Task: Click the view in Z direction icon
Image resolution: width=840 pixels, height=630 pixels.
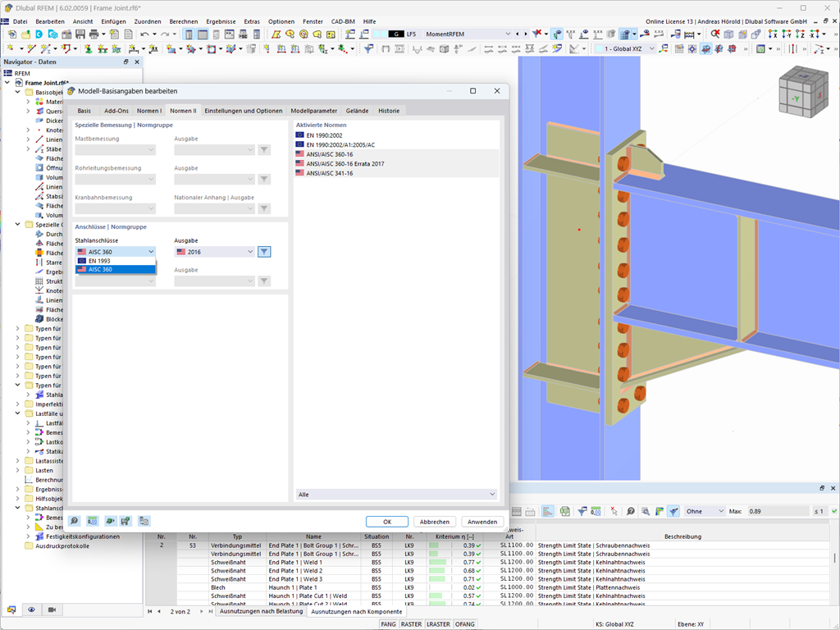Action: coord(801,34)
